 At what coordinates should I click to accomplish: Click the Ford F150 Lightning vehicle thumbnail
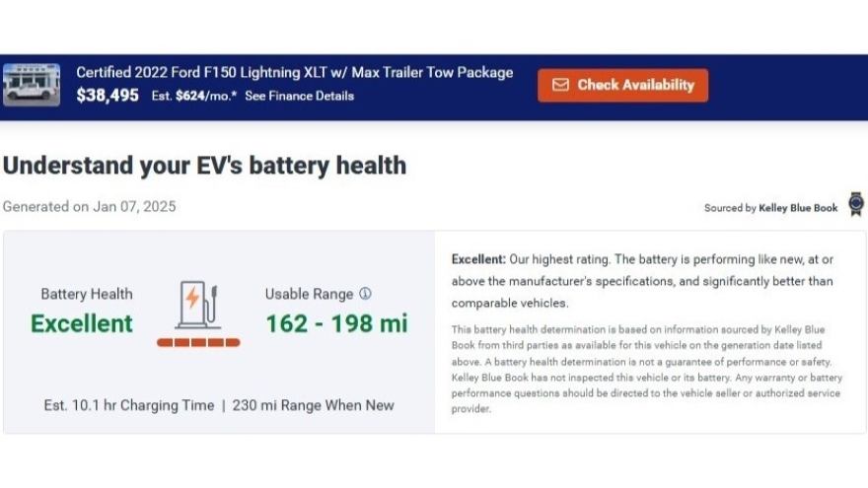(x=32, y=85)
